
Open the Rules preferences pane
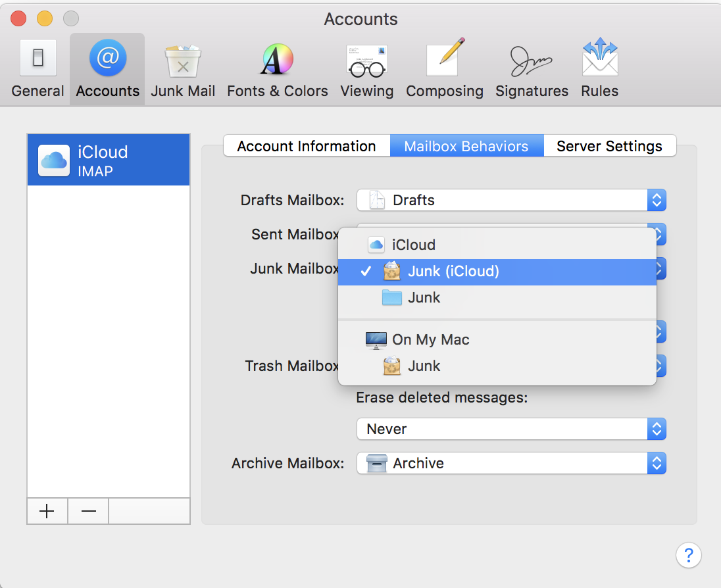599,69
